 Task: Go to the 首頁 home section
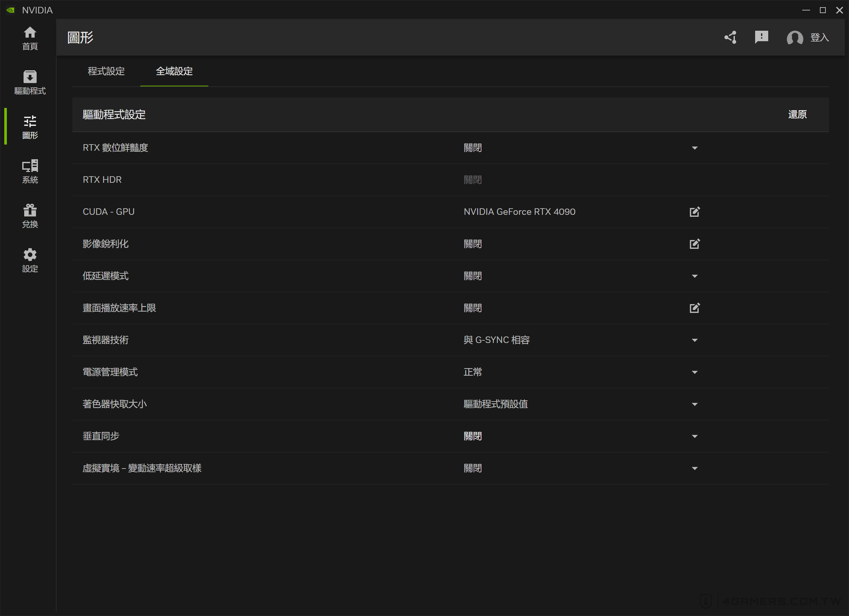click(x=30, y=38)
